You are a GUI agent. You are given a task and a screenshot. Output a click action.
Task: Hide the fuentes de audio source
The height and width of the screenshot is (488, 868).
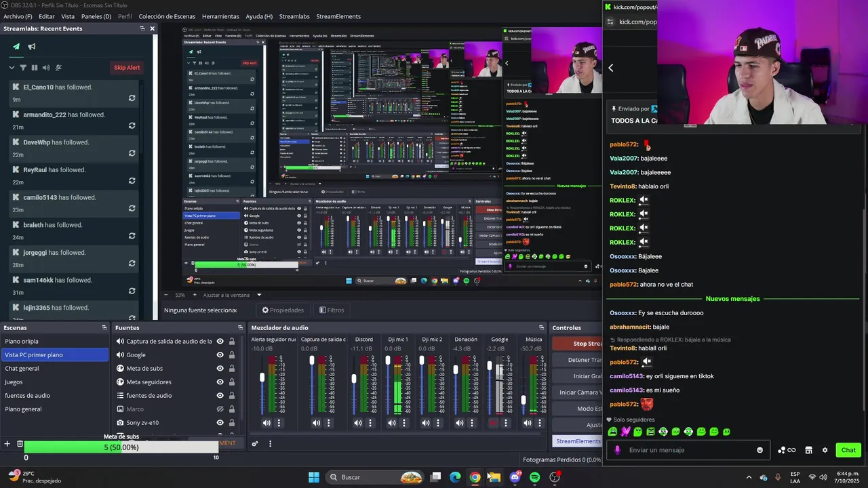220,395
